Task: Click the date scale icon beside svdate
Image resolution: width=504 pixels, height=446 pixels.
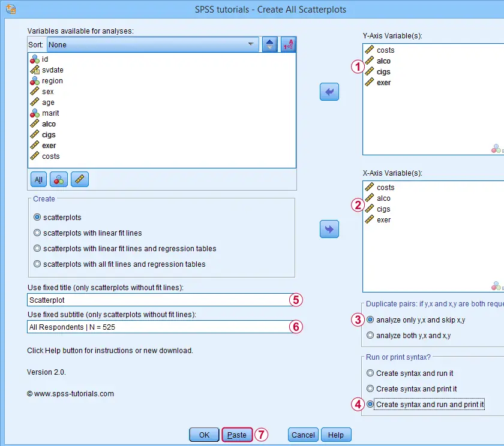Action: 35,70
